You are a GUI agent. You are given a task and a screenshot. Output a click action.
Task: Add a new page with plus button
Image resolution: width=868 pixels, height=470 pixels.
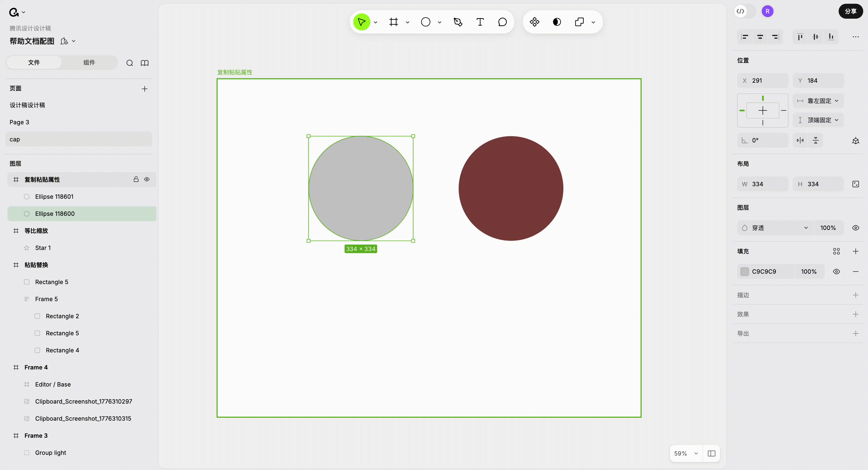tap(145, 89)
